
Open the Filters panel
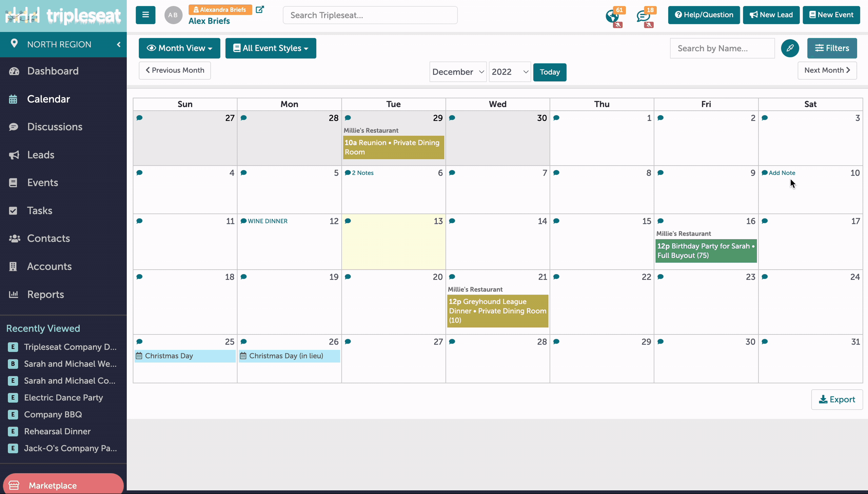coord(832,48)
